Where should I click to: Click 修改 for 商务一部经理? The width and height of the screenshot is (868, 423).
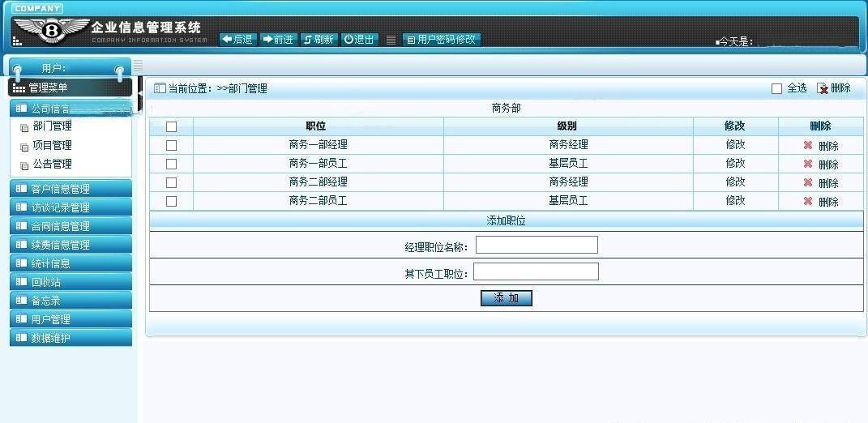[735, 144]
